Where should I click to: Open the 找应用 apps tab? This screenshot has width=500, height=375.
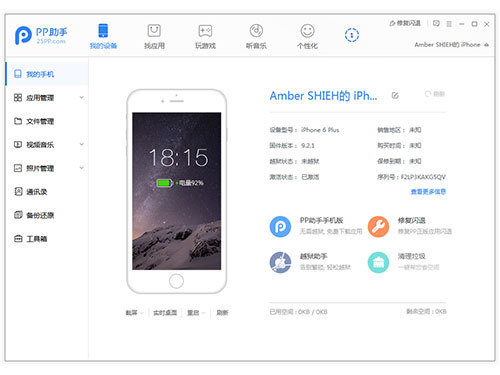click(x=154, y=36)
